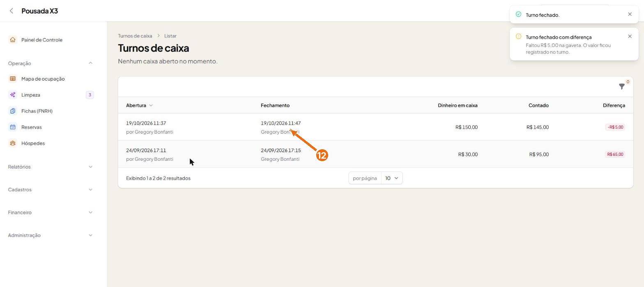This screenshot has width=644, height=287.
Task: Click the R$ 95,00 counted amount
Action: coord(539,154)
